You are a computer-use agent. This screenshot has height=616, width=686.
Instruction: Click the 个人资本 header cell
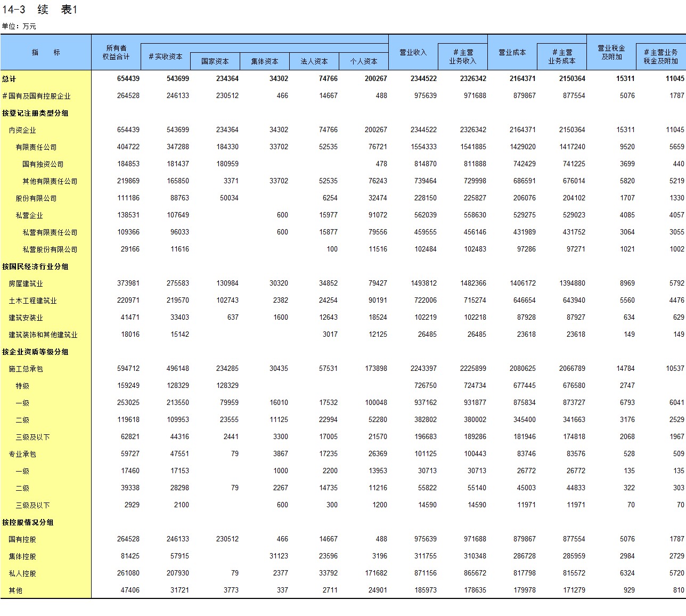tap(364, 61)
